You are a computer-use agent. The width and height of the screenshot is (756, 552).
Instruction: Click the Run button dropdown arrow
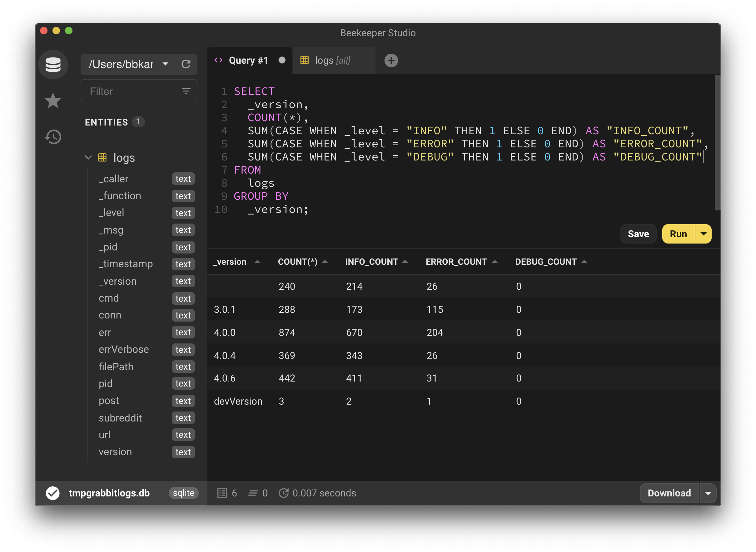pos(704,234)
